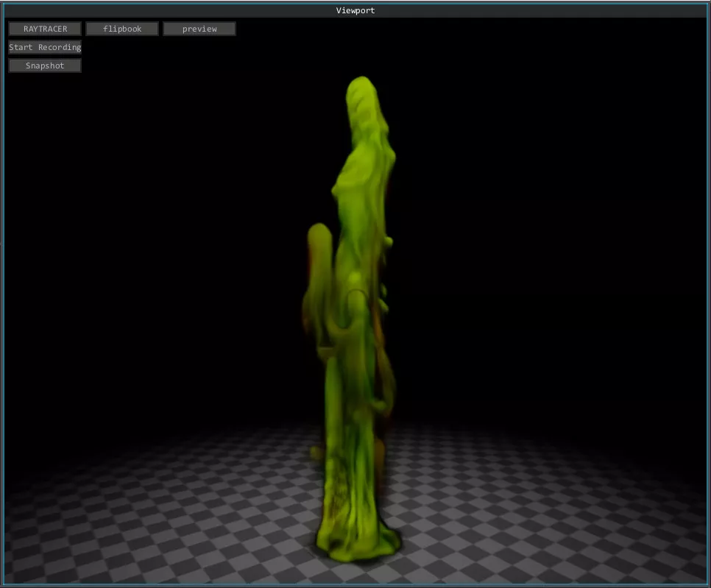Click the small bump on the fluid's right side
The width and height of the screenshot is (711, 588).
click(x=388, y=240)
